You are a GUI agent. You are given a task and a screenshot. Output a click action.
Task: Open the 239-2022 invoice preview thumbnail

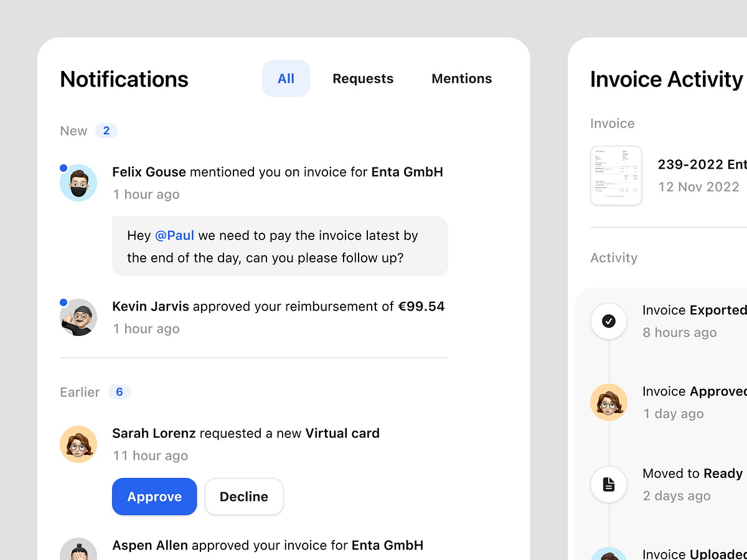tap(616, 175)
